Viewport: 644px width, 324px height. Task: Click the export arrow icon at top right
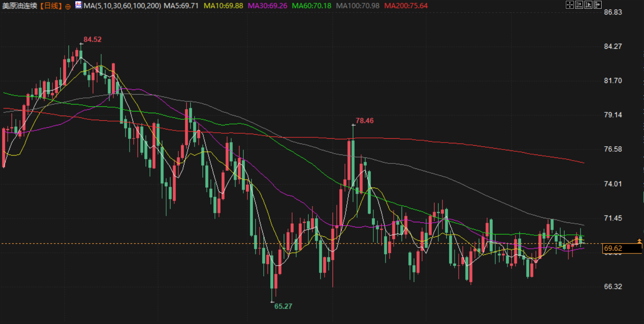(598, 5)
